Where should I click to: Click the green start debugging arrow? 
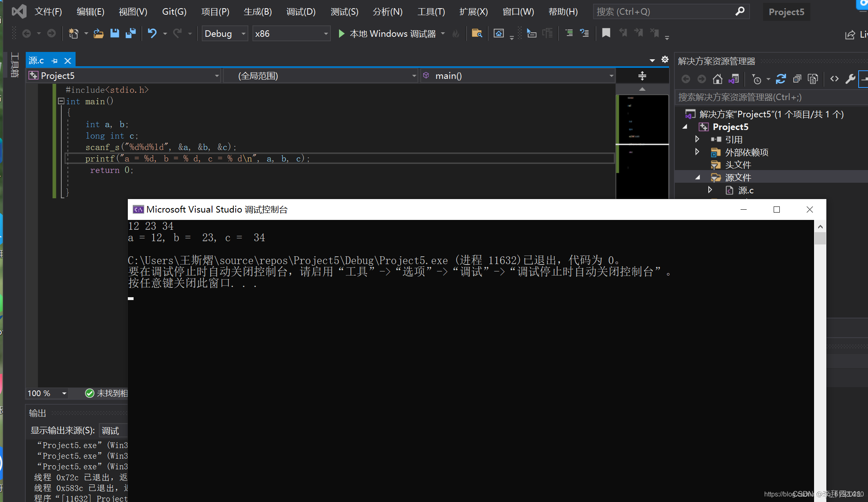[341, 34]
